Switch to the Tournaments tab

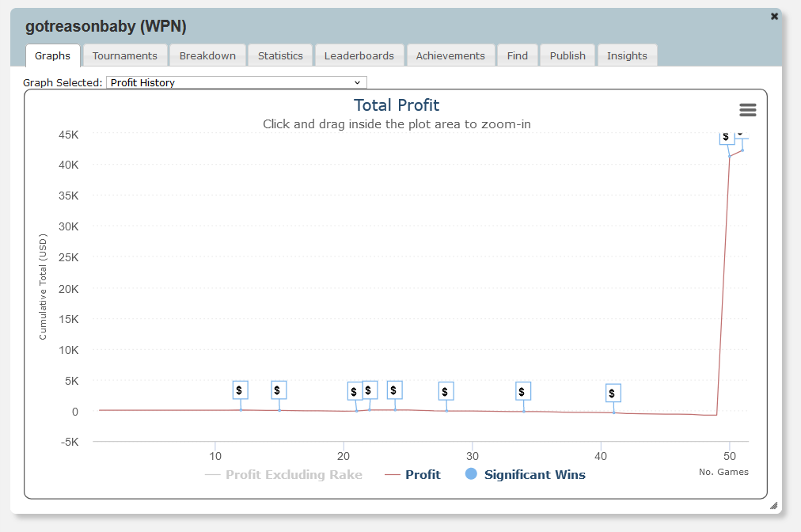(125, 55)
